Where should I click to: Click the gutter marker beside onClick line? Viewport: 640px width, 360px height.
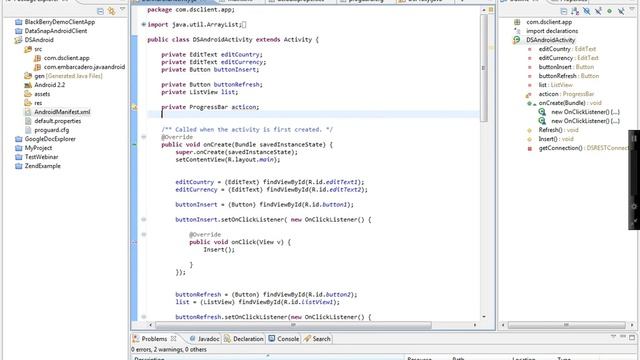pyautogui.click(x=134, y=242)
